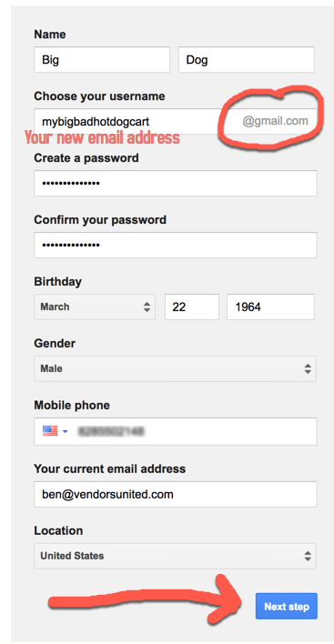Click the username field mybigbadhotdogcart
This screenshot has height=644, width=334.
point(176,121)
